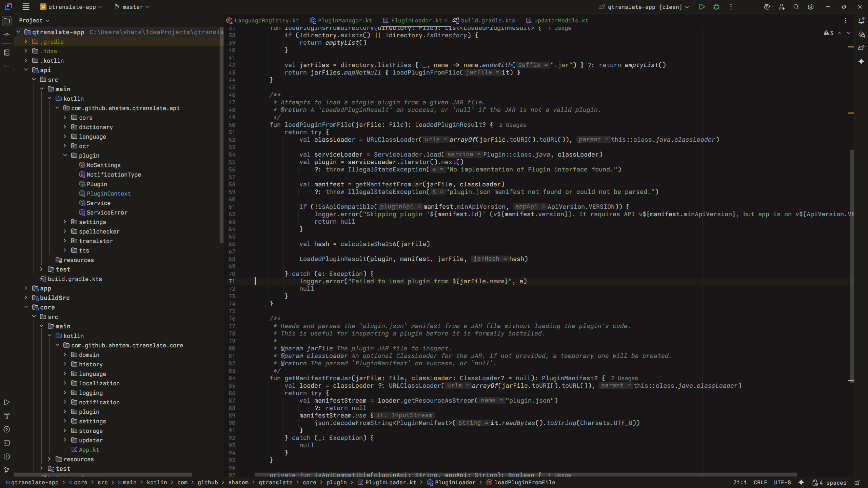868x488 pixels.
Task: Open the Terminal tool window
Action: (7, 443)
